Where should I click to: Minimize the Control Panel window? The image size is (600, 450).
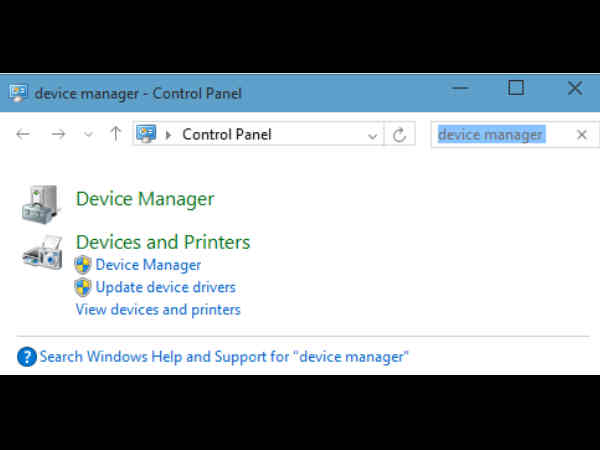[460, 88]
